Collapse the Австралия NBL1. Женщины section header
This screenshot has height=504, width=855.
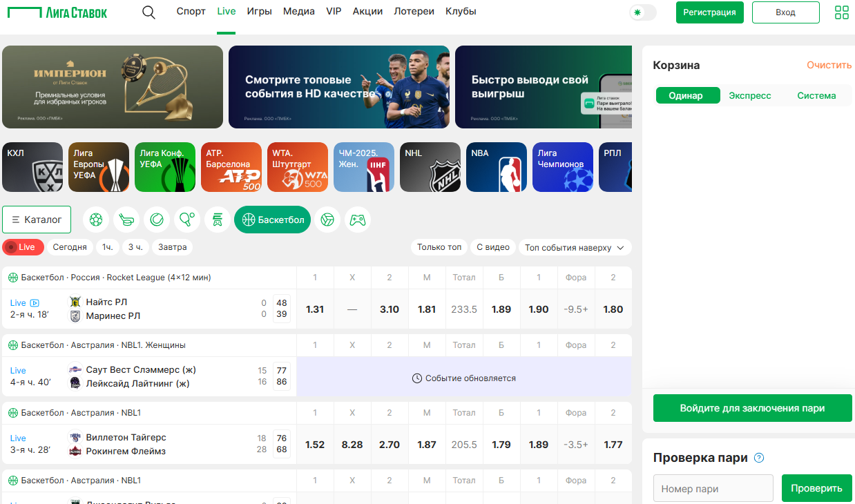(x=149, y=345)
